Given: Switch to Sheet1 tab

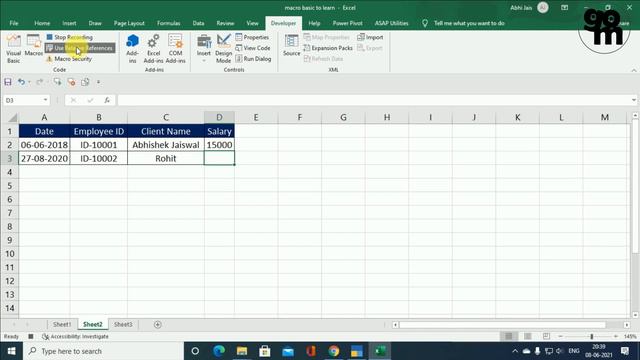Looking at the screenshot, I should point(62,324).
